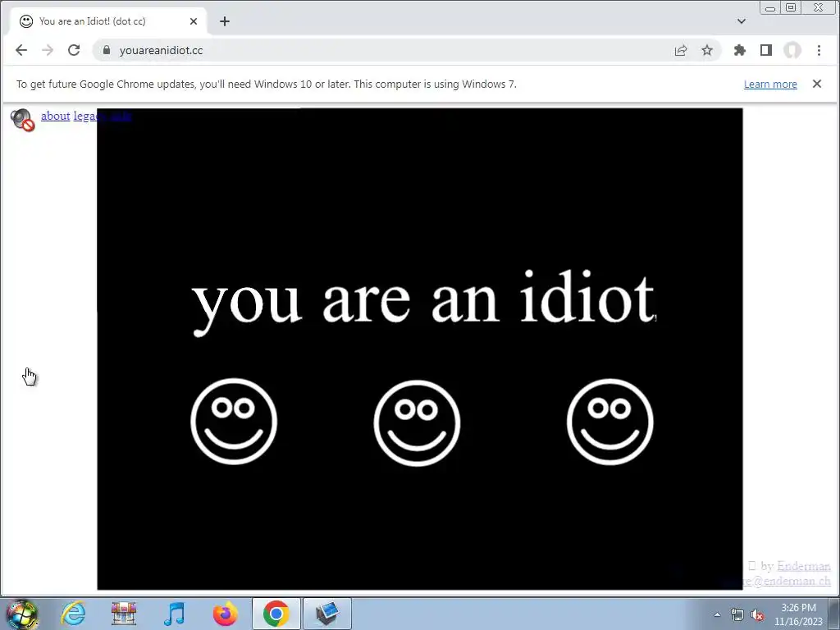Open the clock showing 3:26 PM

pos(798,614)
